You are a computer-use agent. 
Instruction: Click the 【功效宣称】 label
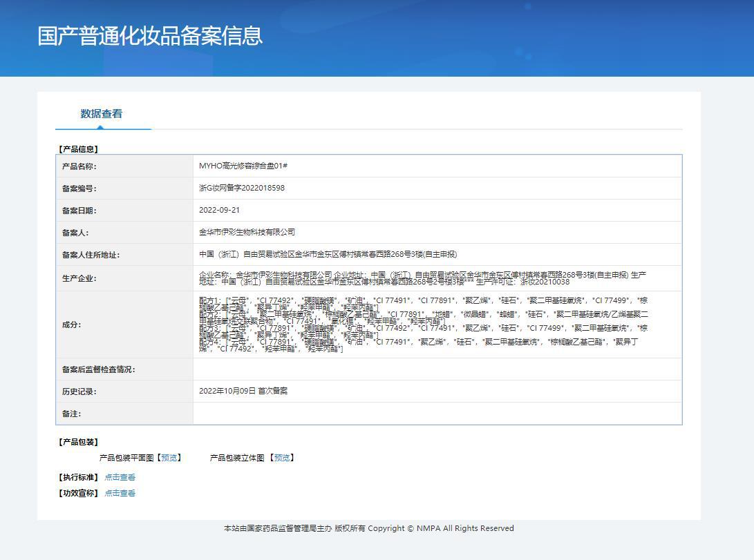click(x=78, y=493)
